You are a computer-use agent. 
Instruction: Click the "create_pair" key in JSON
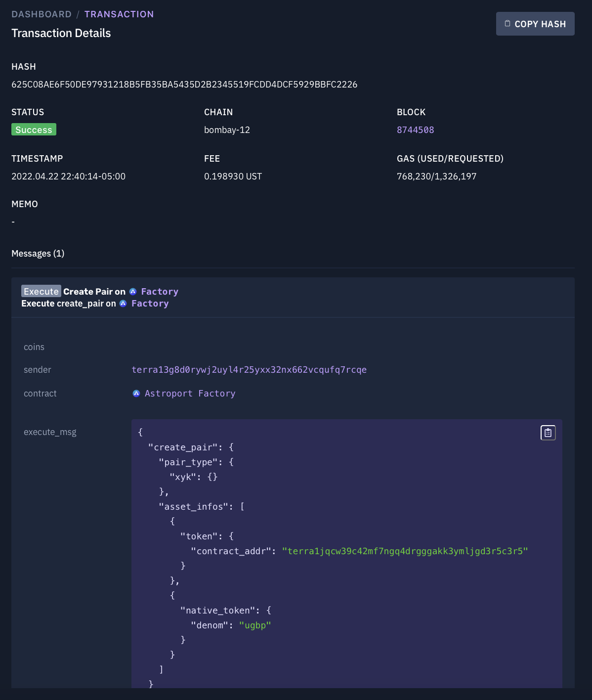183,447
